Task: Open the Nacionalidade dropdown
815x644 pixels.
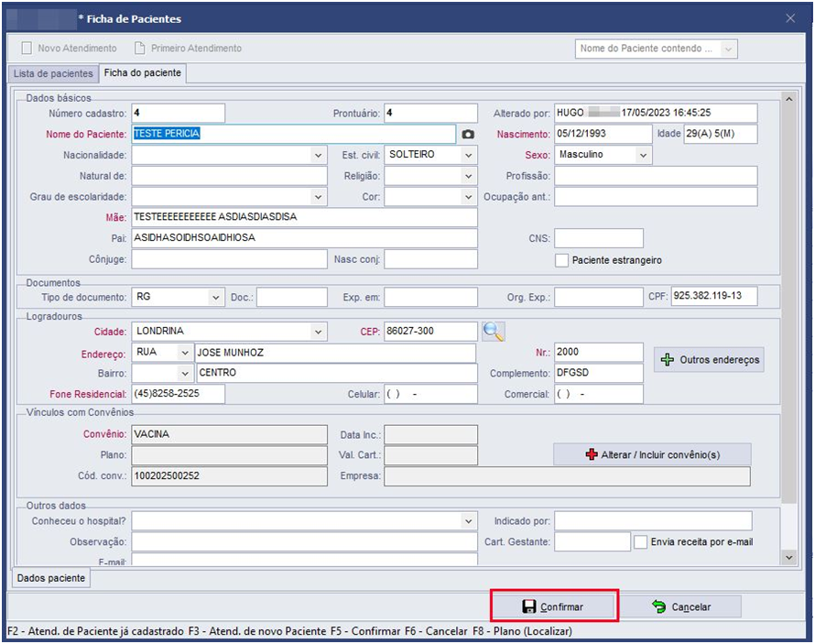Action: pos(318,155)
